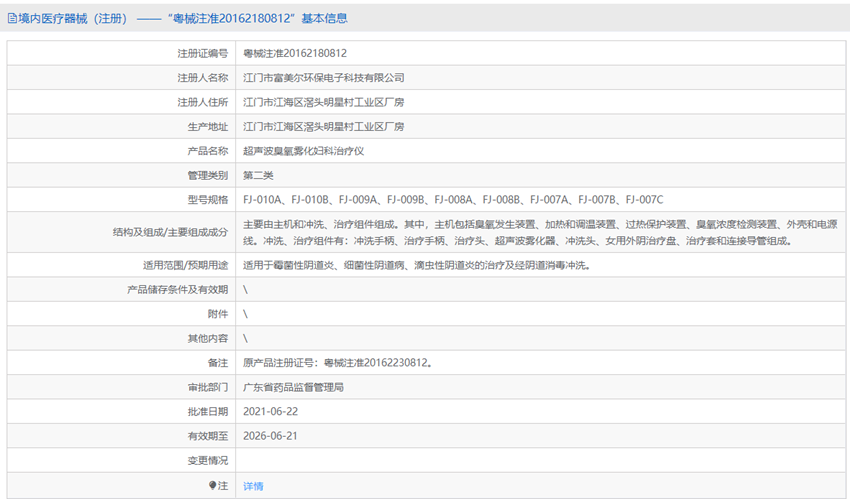Click the bulb icon next to 注
This screenshot has height=499, width=850.
point(212,485)
